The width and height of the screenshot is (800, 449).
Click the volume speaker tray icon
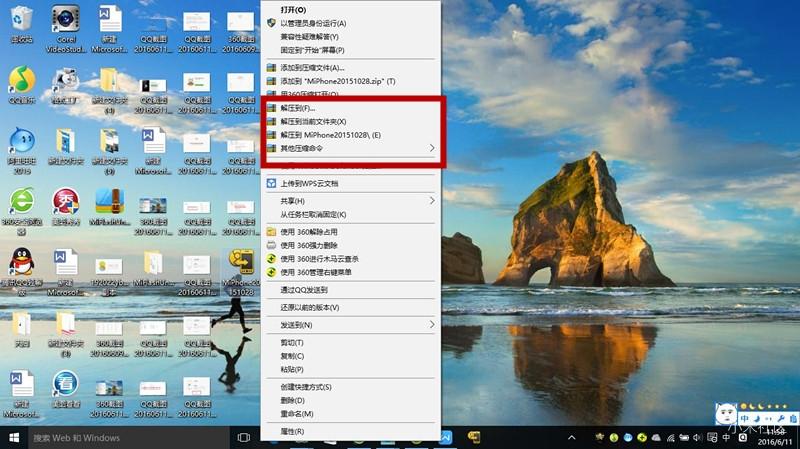(x=697, y=438)
